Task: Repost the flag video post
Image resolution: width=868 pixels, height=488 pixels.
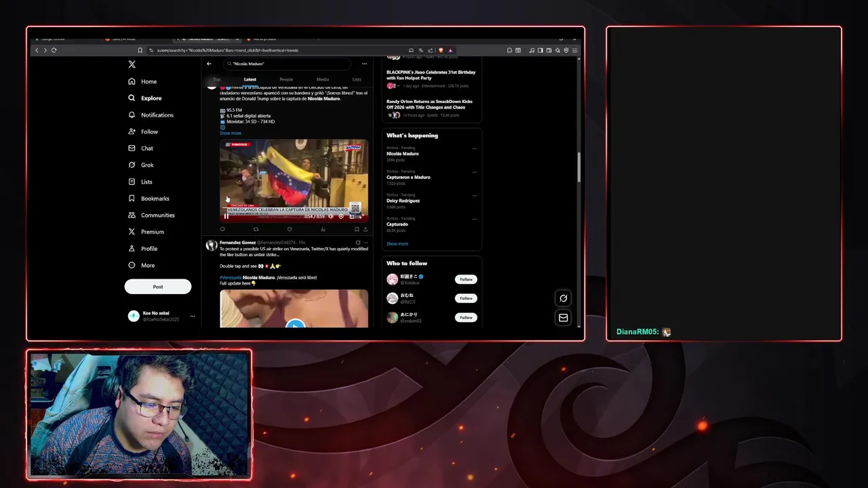Action: (x=256, y=229)
